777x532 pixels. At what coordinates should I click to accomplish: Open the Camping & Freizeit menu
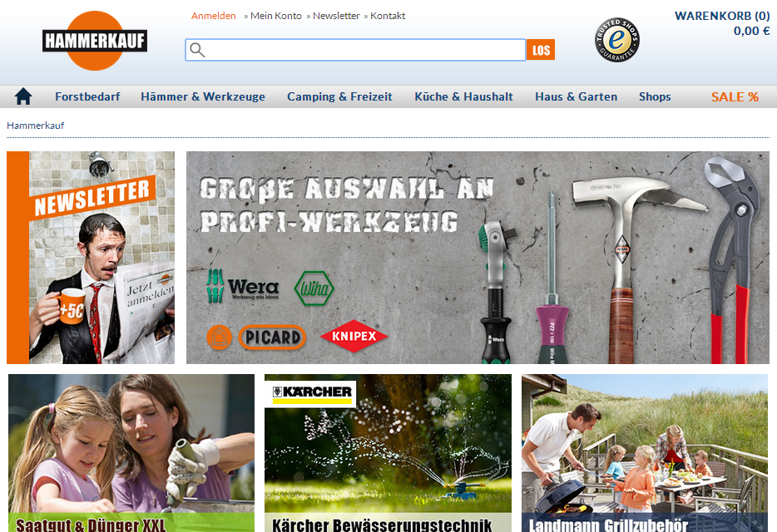tap(339, 96)
